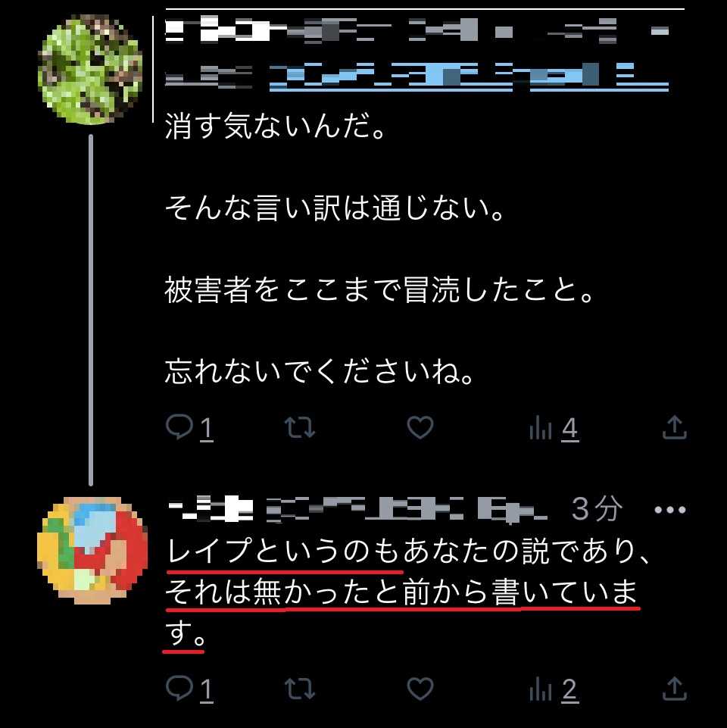Share the tweet ending 忘れないでくださいね

pyautogui.click(x=674, y=427)
